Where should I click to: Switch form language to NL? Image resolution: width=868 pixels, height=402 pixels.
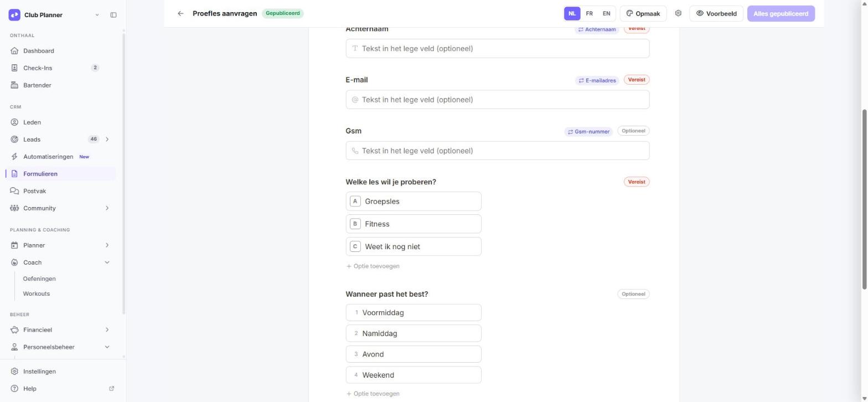click(x=572, y=13)
